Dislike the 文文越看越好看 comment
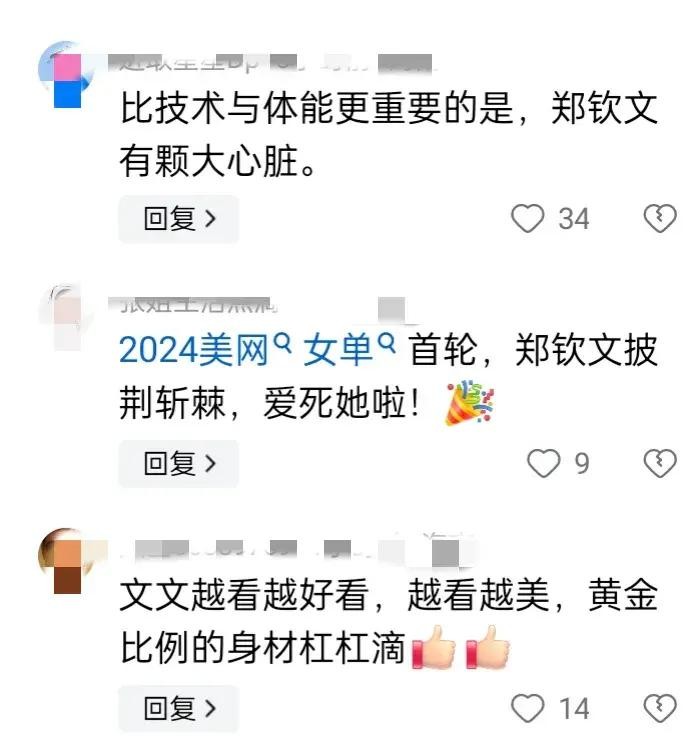This screenshot has height=748, width=697. (660, 708)
